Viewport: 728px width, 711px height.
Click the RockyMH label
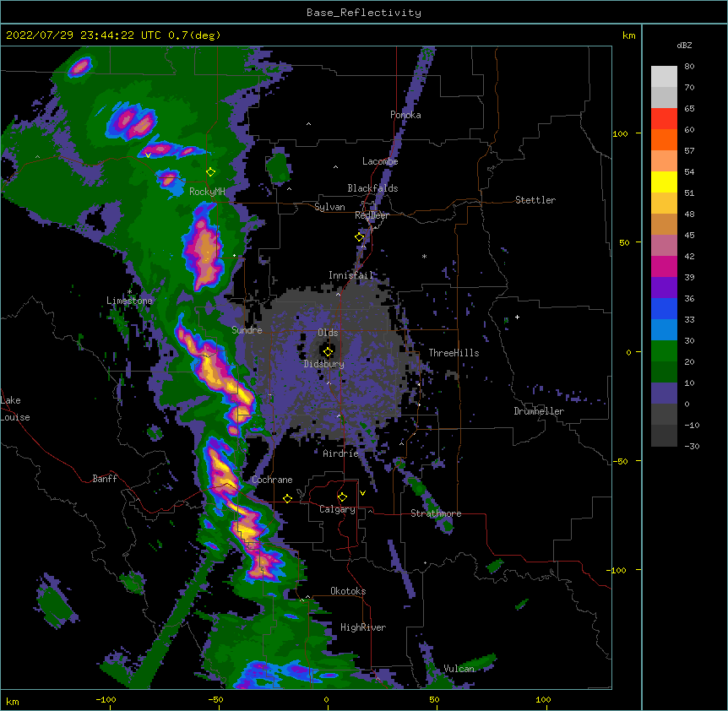coord(207,191)
